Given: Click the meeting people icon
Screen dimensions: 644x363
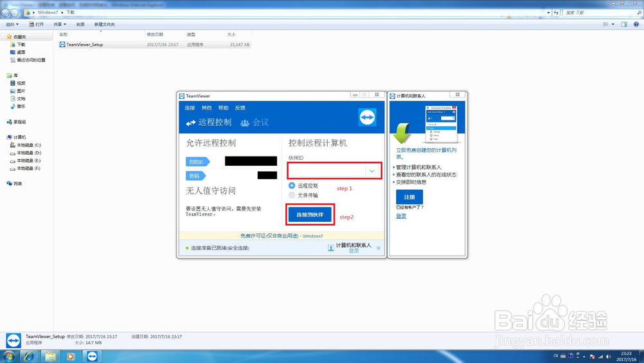Looking at the screenshot, I should pos(245,123).
